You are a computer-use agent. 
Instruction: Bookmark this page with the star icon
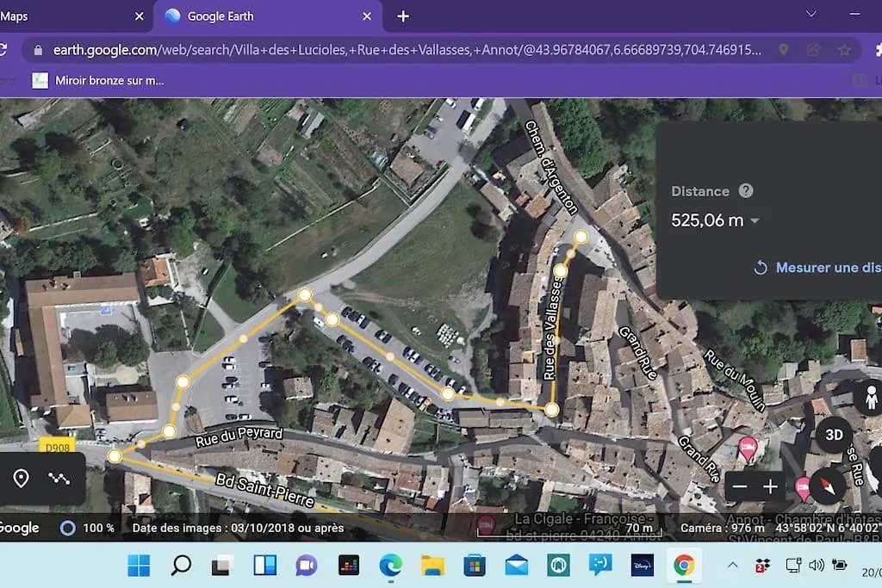[x=845, y=50]
